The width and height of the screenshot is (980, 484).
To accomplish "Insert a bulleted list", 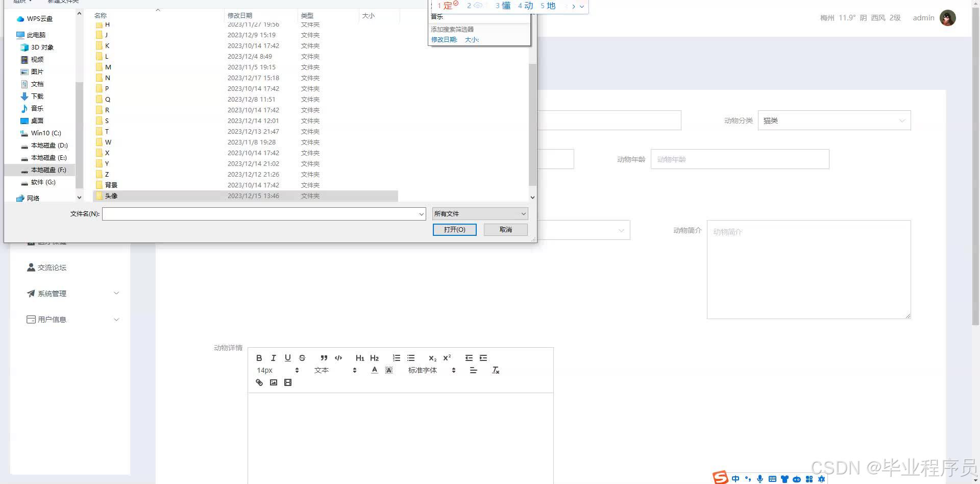I will [411, 358].
